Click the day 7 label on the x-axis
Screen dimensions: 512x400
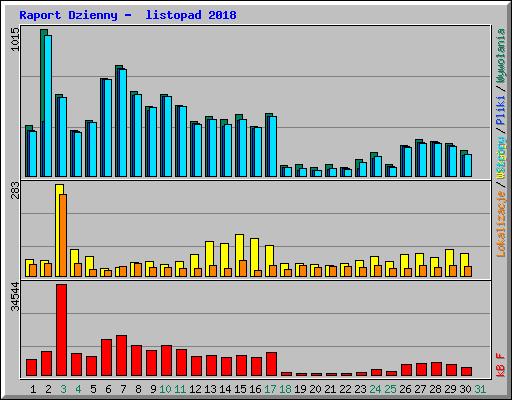[123, 389]
